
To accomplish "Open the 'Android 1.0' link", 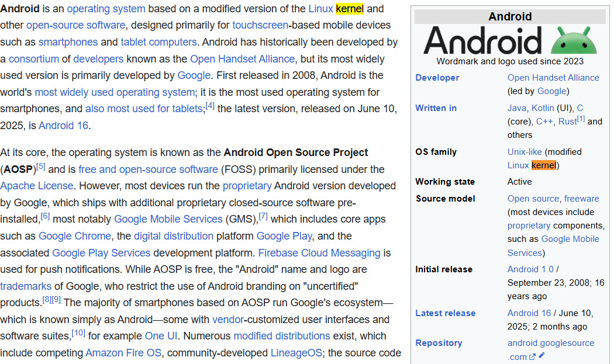I will [530, 270].
